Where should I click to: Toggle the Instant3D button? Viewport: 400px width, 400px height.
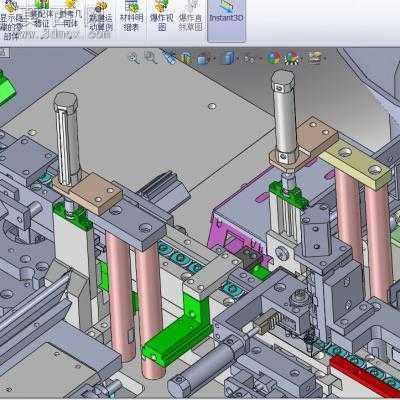[x=227, y=20]
